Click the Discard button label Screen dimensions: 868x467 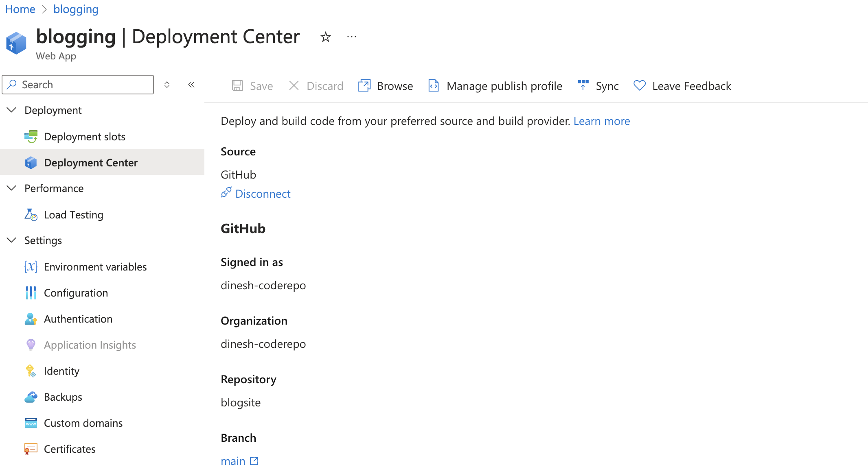[325, 86]
